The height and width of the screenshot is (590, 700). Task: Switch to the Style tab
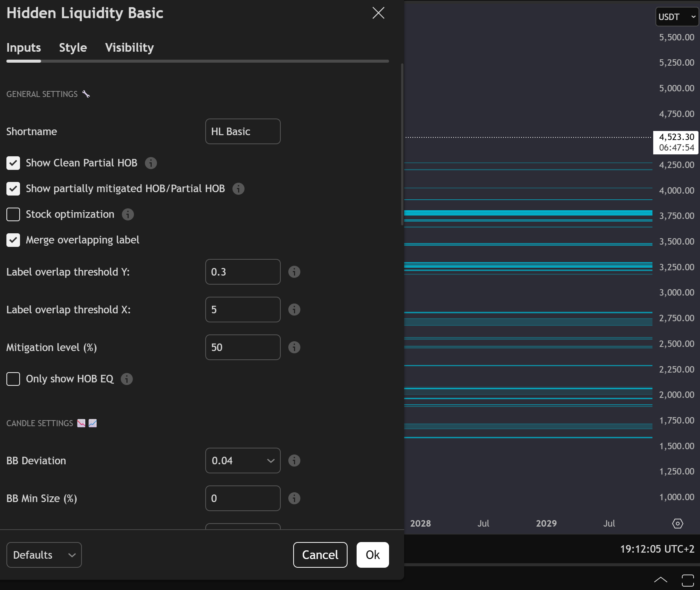[x=73, y=48]
